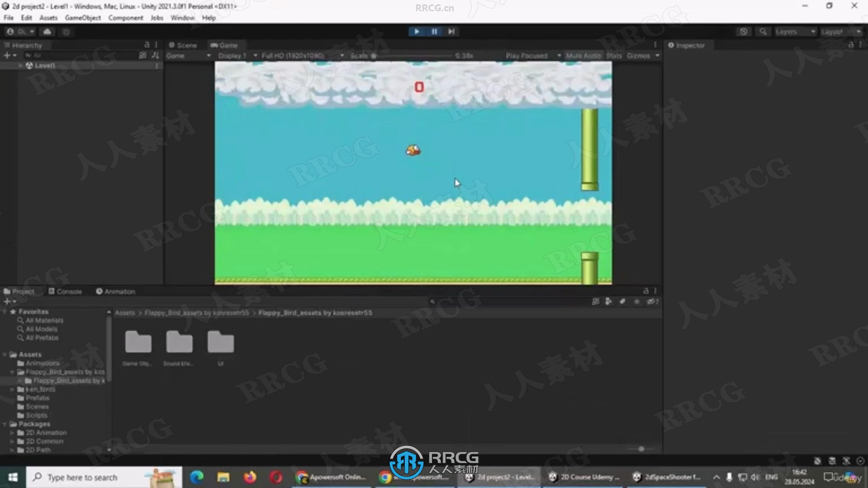Toggle the Hierarchy panel lock icon
This screenshot has width=868, height=488.
tap(147, 45)
